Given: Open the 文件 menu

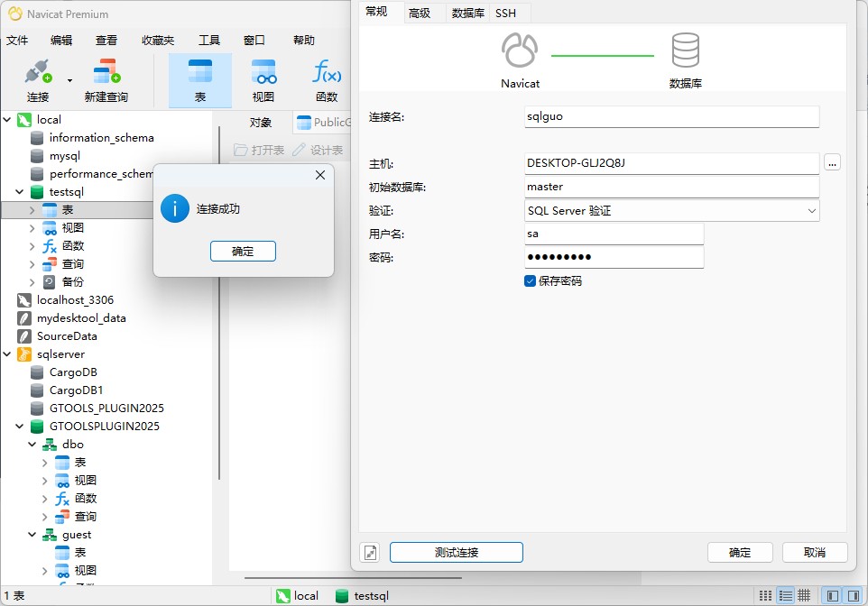Looking at the screenshot, I should 17,41.
